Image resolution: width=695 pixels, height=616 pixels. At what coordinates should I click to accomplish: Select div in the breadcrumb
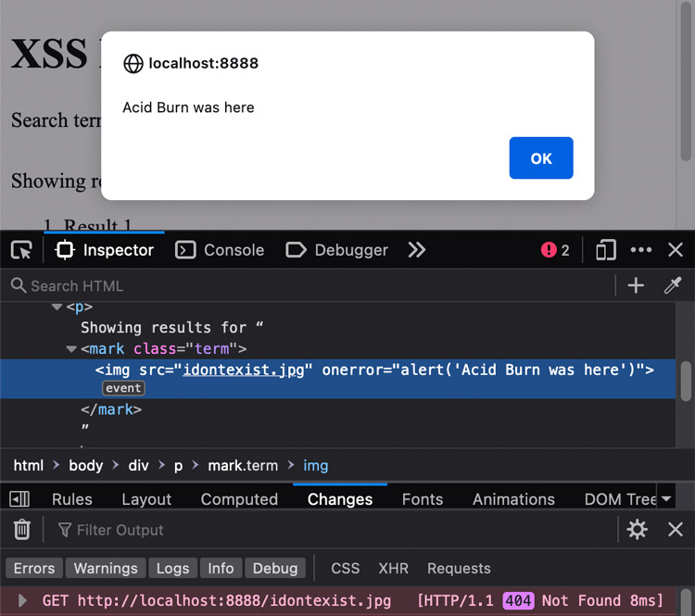coord(138,465)
